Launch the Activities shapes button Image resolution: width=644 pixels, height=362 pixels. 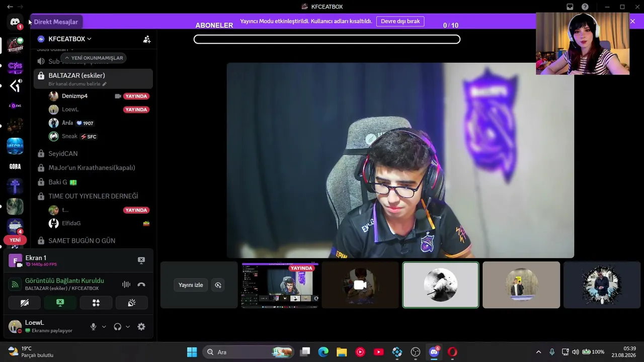coord(96,303)
